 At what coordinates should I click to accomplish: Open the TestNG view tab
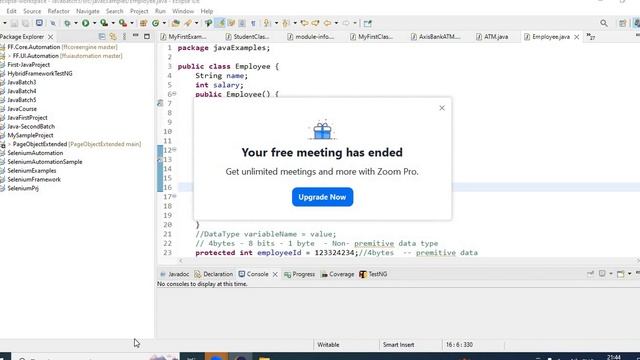click(x=373, y=274)
